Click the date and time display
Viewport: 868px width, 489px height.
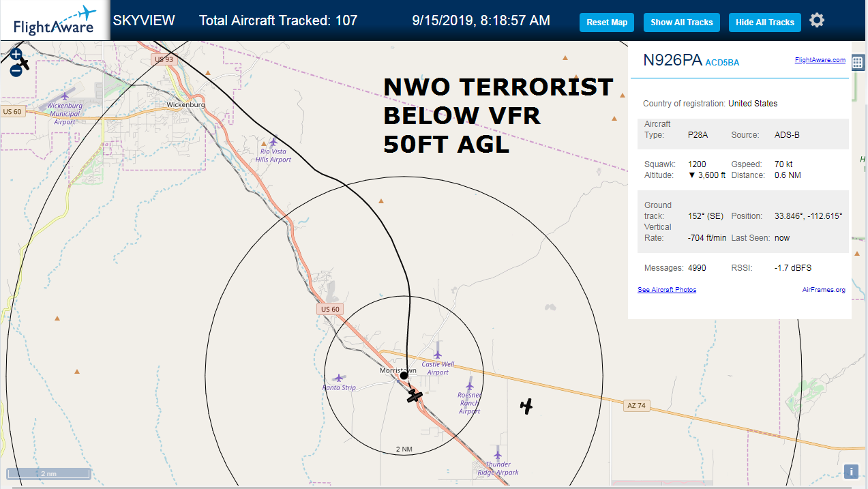click(x=481, y=20)
